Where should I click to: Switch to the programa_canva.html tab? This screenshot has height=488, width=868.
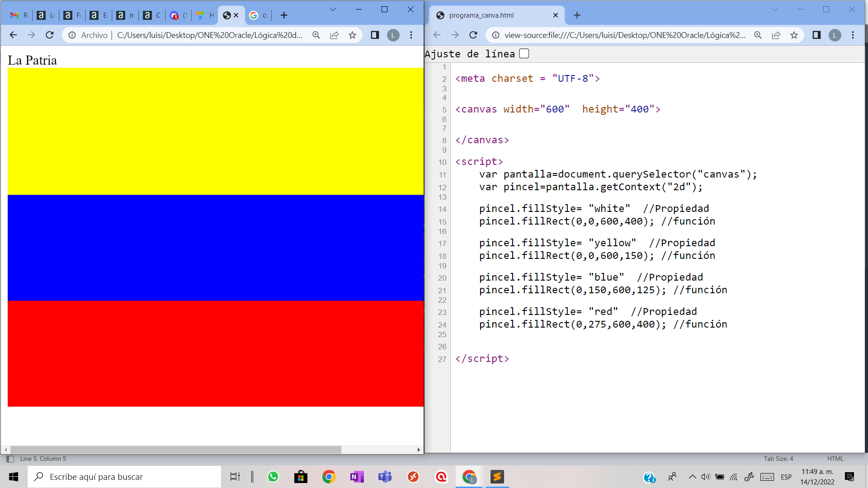(496, 15)
